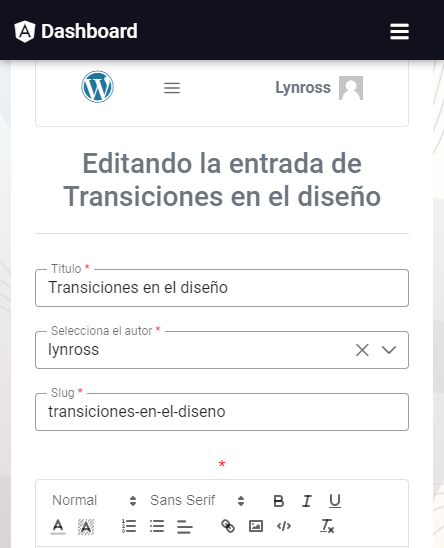
Task: Open the Lynross user name link
Action: (303, 87)
